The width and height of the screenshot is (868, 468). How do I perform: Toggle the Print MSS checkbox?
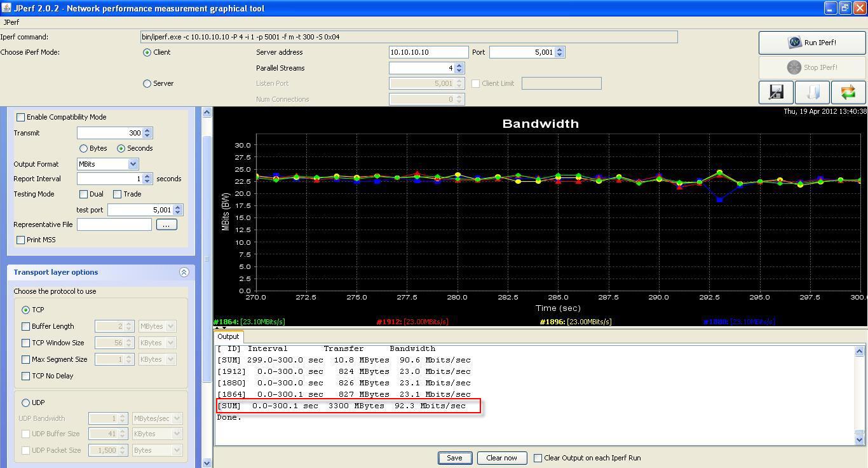coord(21,240)
